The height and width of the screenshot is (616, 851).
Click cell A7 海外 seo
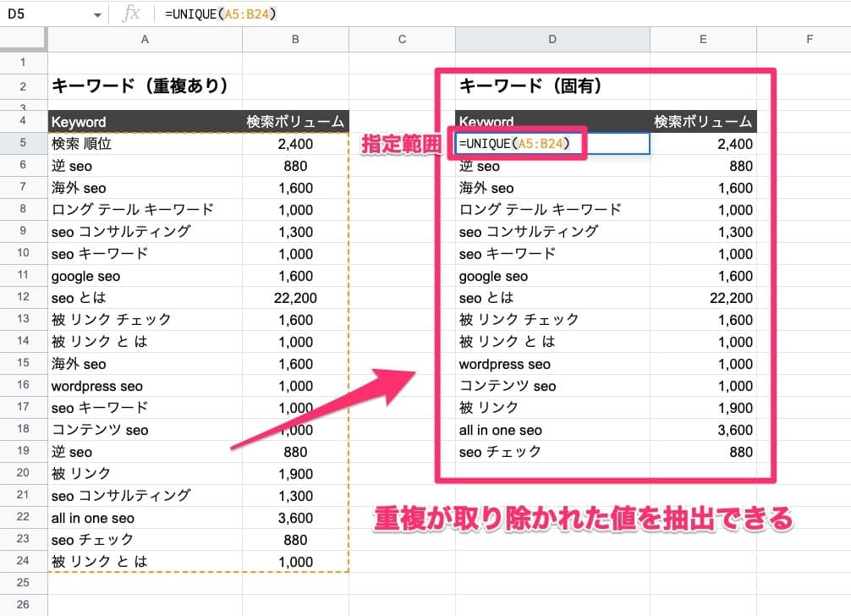pos(145,188)
